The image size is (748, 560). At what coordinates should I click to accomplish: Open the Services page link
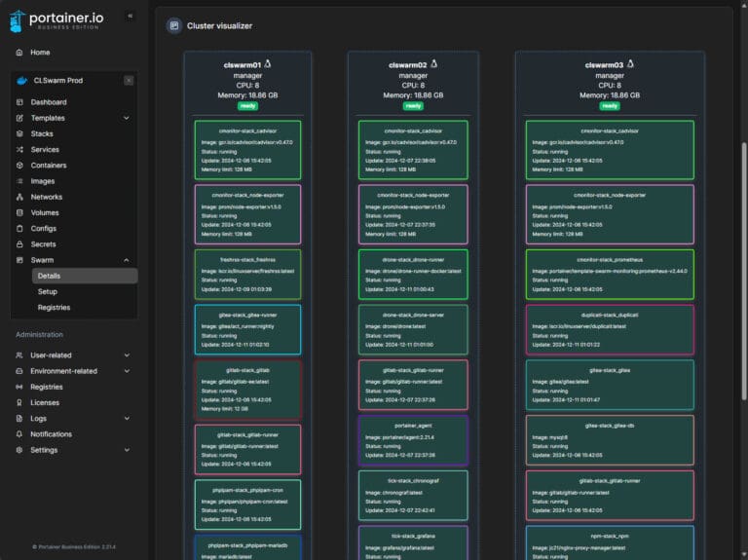[x=45, y=150]
